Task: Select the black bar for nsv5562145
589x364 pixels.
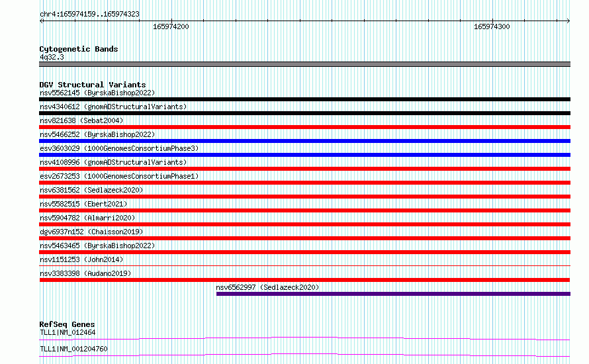Action: coord(304,99)
